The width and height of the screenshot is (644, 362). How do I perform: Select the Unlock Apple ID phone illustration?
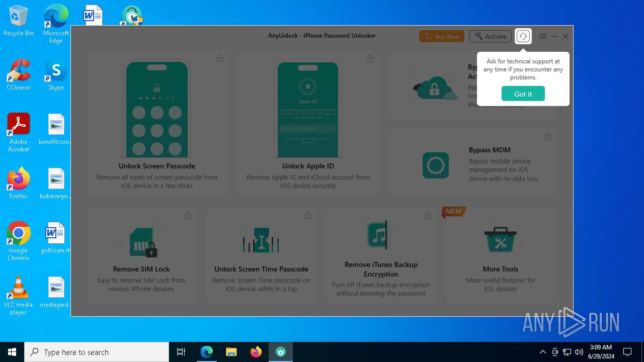[x=308, y=109]
